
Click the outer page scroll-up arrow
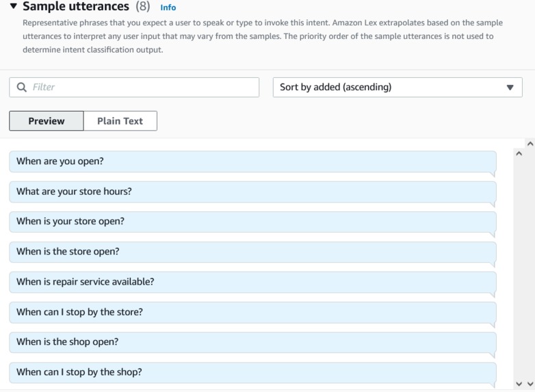(530, 144)
